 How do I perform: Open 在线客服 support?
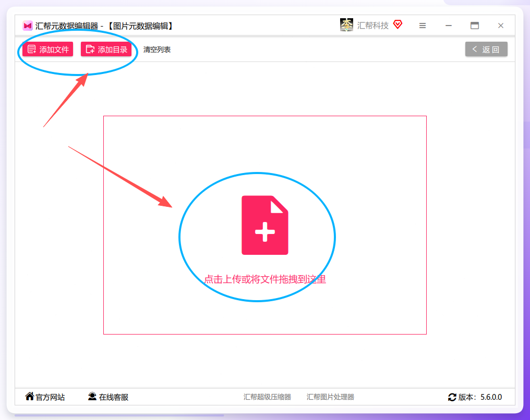click(x=108, y=397)
